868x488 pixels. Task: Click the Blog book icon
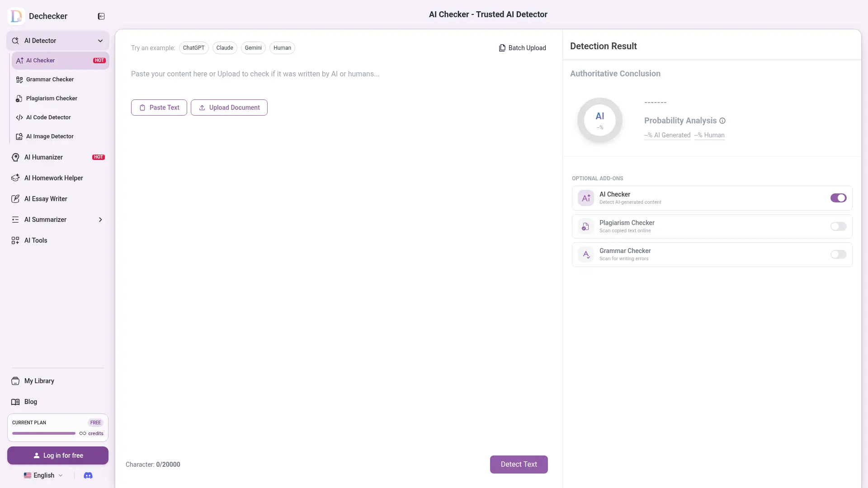15,402
